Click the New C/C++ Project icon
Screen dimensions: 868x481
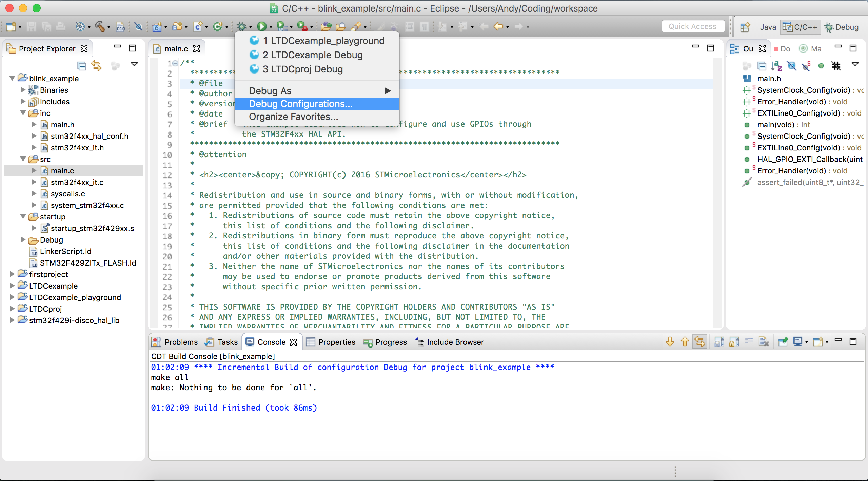(157, 26)
